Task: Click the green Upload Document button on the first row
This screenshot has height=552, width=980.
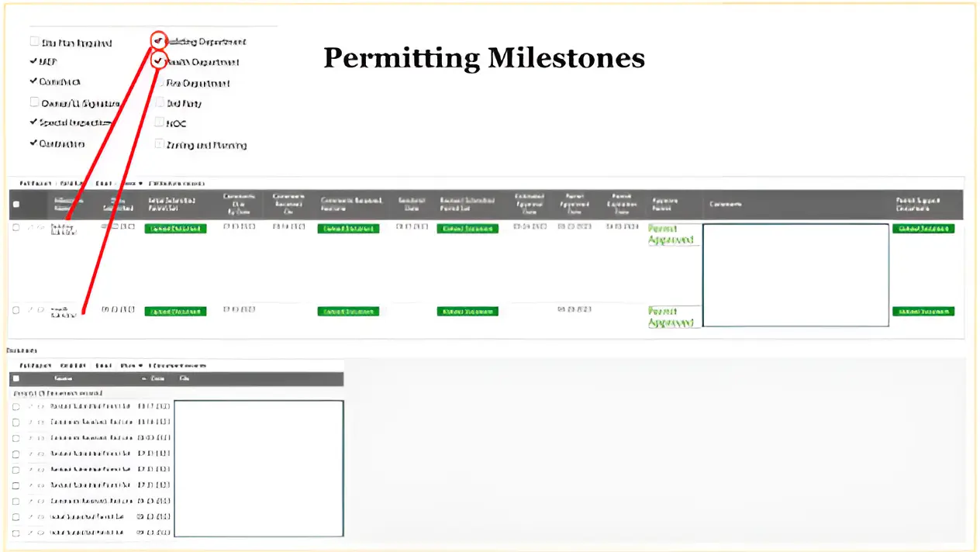Action: (175, 228)
